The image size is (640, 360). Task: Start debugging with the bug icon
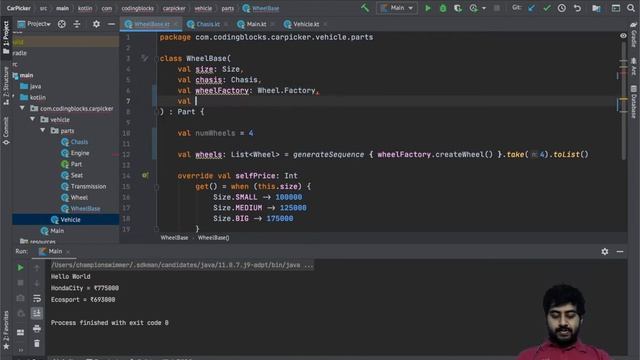click(443, 8)
